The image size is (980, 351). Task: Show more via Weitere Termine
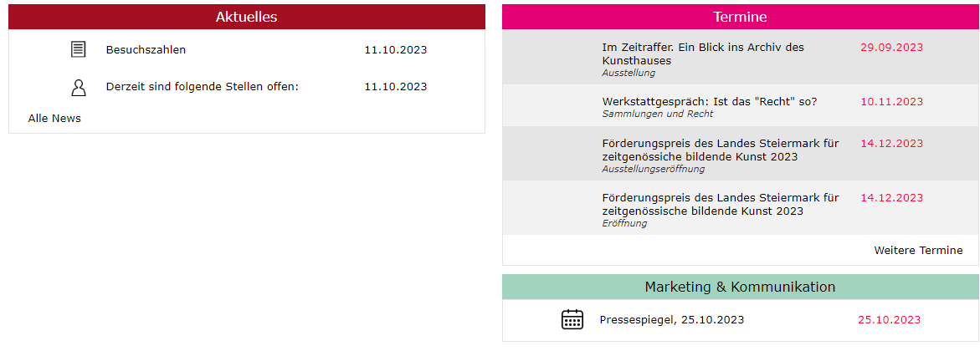pos(918,251)
